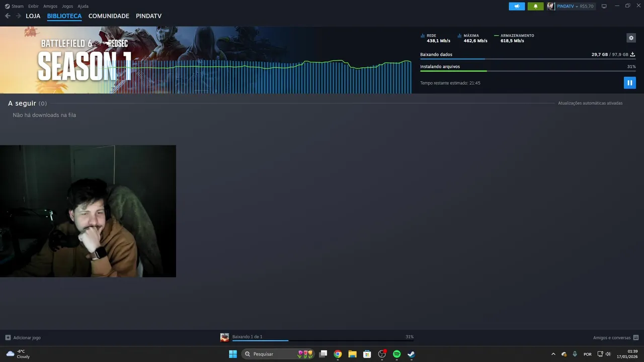This screenshot has height=362, width=644.
Task: Go back with the left arrow
Action: click(8, 16)
